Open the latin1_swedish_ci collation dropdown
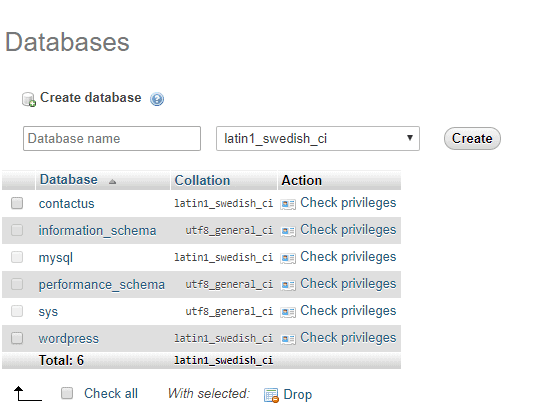The height and width of the screenshot is (418, 540). tap(318, 138)
